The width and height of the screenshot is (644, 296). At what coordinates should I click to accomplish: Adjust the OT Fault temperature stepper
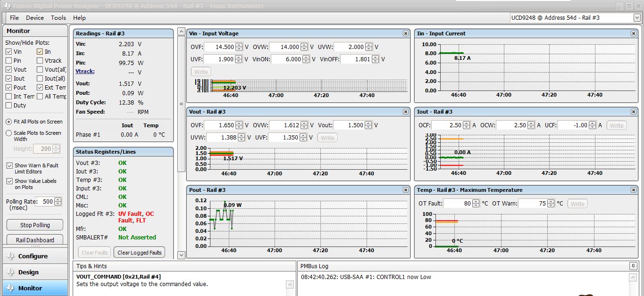pyautogui.click(x=476, y=204)
